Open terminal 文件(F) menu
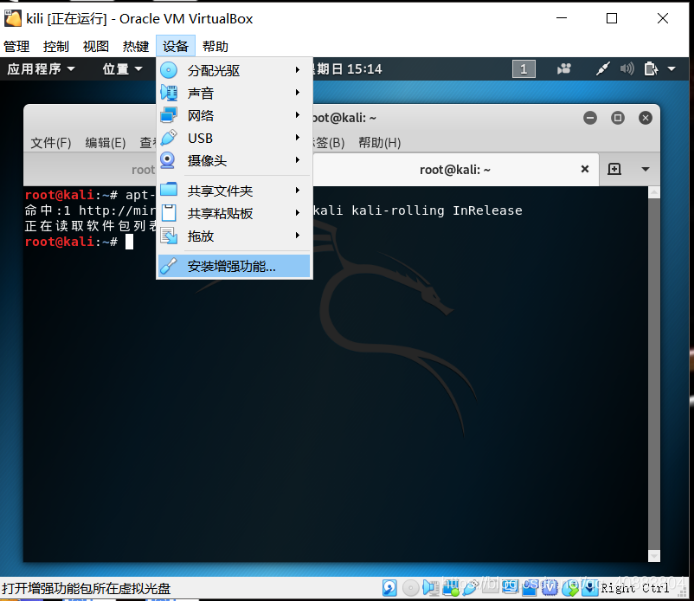Screen dimensions: 695x602 click(x=51, y=143)
